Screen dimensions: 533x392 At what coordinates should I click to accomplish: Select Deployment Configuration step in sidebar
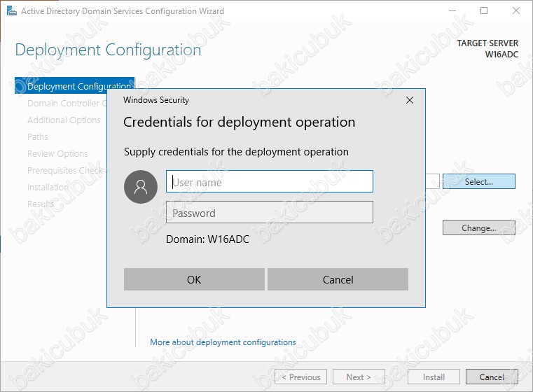(74, 85)
